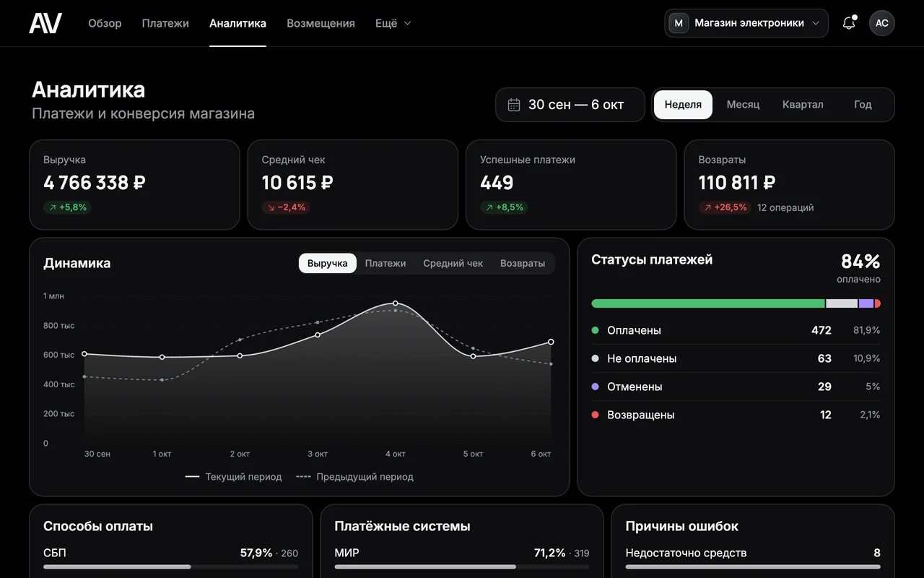Click the Недостаточно средств error row

(753, 557)
